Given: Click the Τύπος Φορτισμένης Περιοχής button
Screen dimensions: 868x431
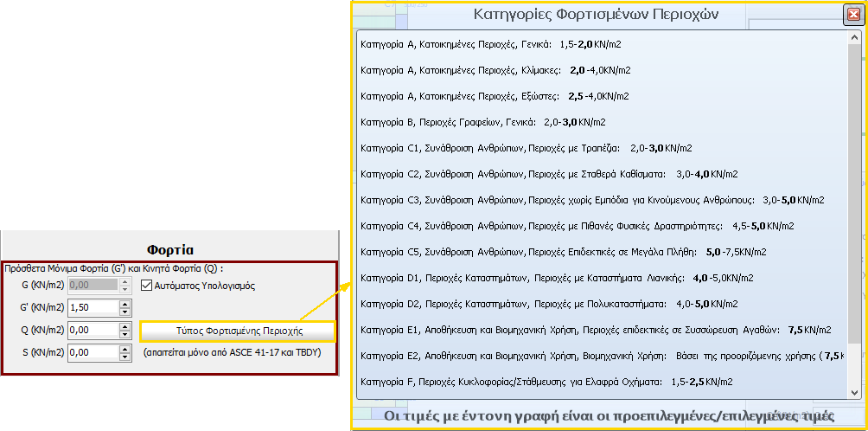Looking at the screenshot, I should [239, 331].
